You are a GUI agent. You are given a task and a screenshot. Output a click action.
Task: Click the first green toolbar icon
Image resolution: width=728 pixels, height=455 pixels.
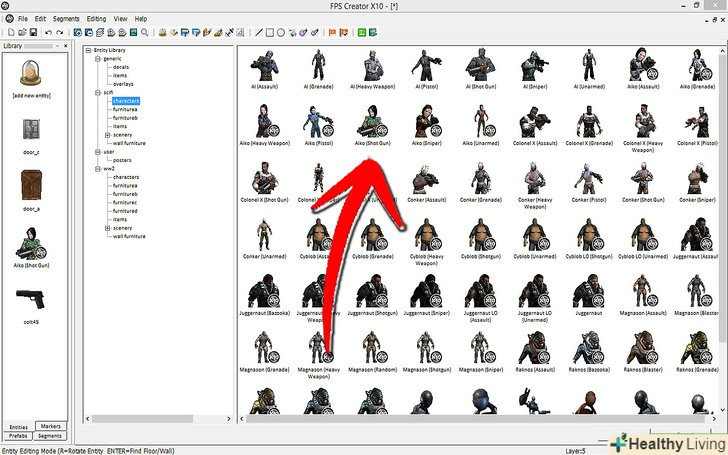tap(362, 32)
